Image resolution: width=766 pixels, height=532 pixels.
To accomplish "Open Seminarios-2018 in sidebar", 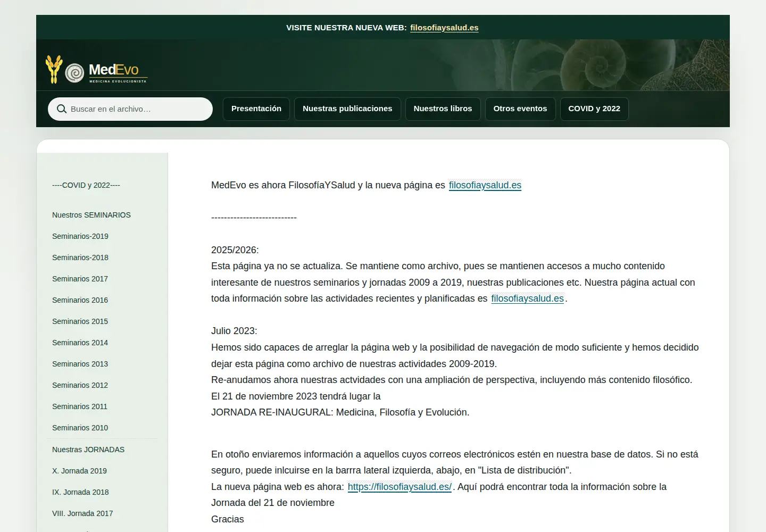I will [x=80, y=257].
